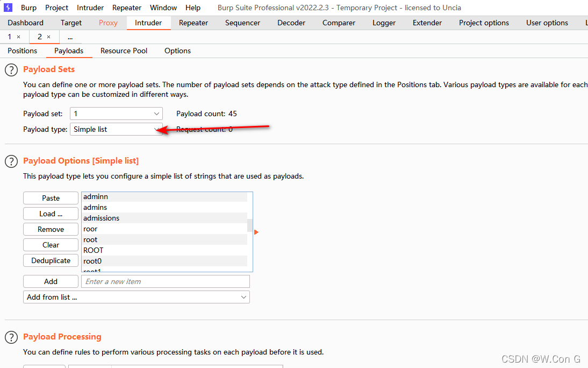The width and height of the screenshot is (588, 368).
Task: Open the Project menu
Action: (x=56, y=8)
